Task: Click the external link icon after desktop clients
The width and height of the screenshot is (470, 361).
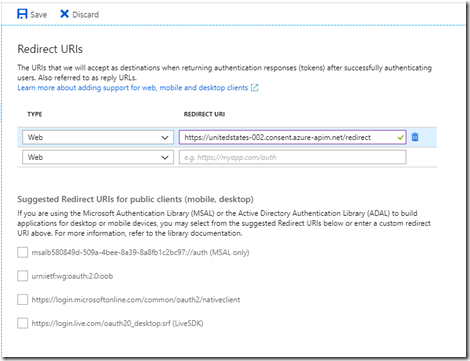Action: (x=254, y=88)
